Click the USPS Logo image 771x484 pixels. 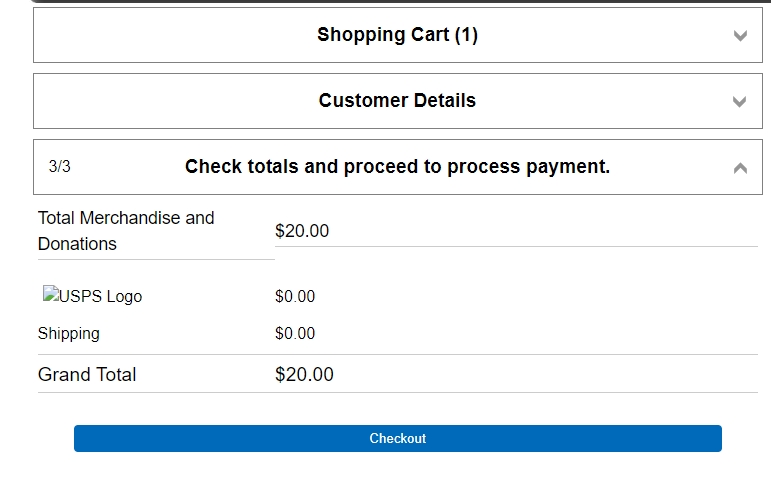tap(93, 296)
